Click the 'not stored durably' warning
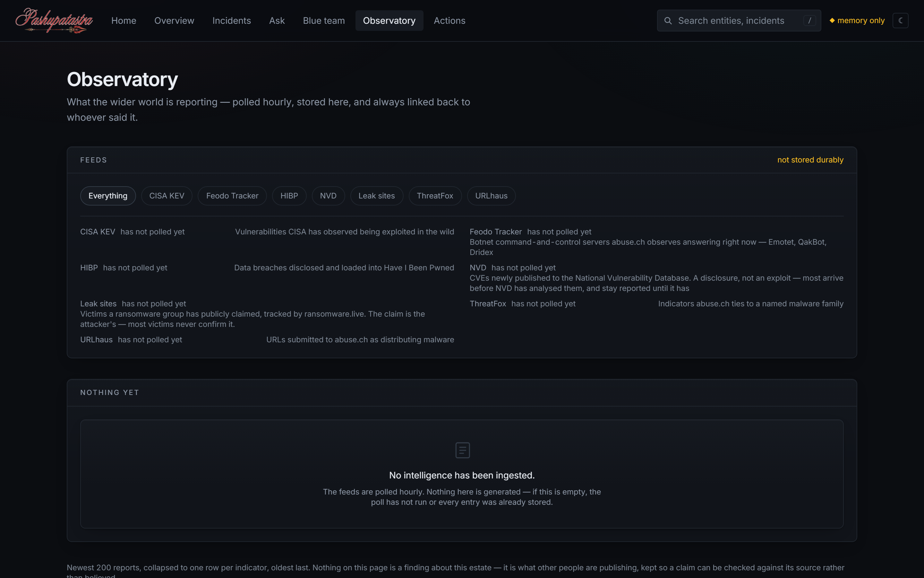 point(810,160)
